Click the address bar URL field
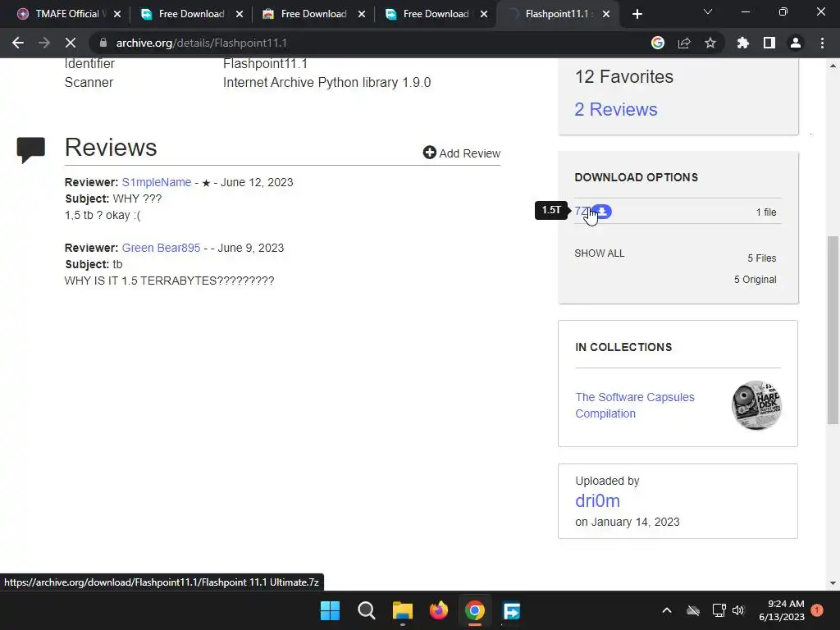Viewport: 840px width, 630px height. click(x=370, y=43)
